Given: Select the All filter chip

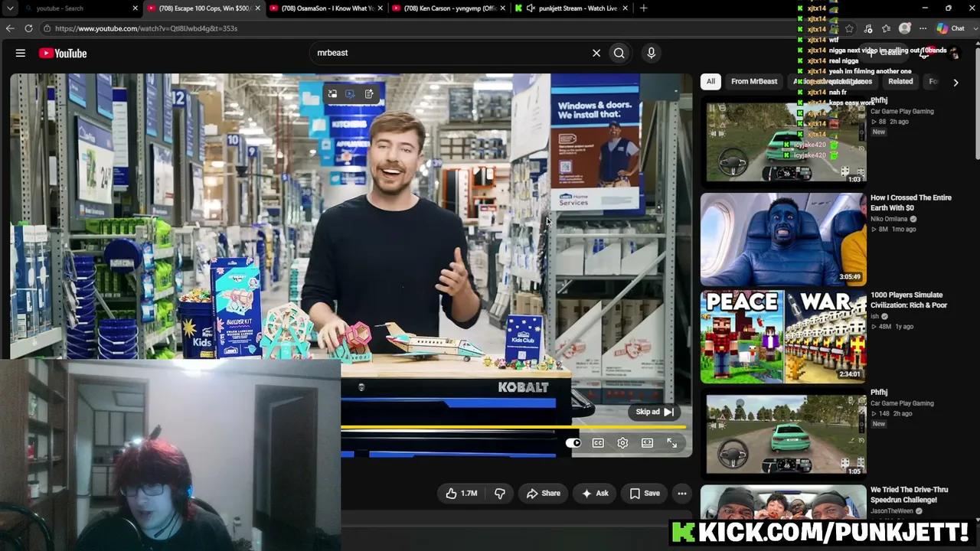Looking at the screenshot, I should coord(710,81).
